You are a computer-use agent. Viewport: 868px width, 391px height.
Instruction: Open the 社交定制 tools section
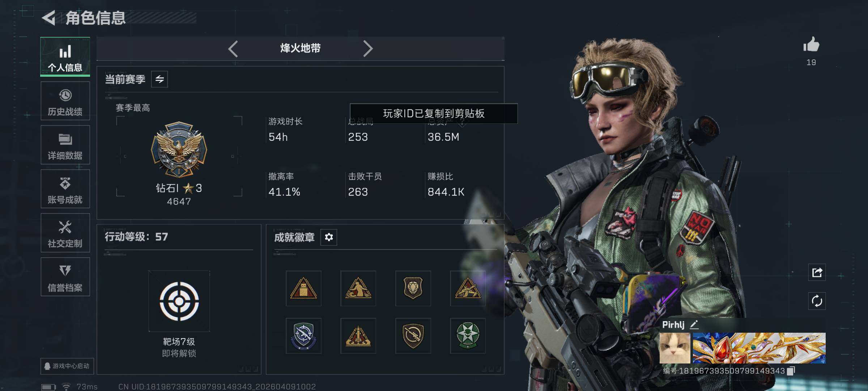tap(65, 233)
